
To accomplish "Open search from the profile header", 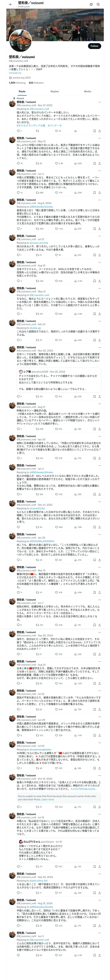I will [98, 4].
